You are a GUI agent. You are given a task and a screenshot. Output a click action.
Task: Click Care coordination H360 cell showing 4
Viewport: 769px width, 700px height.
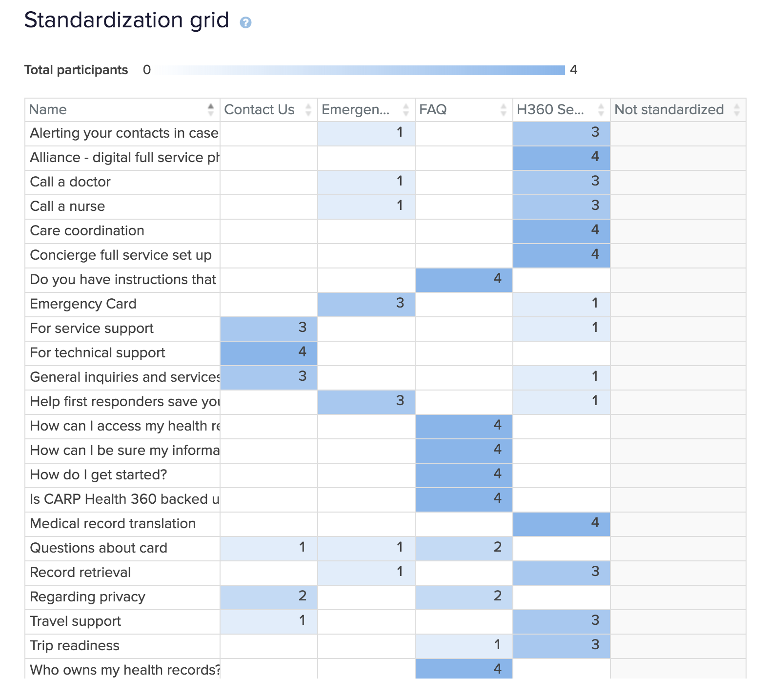click(561, 231)
